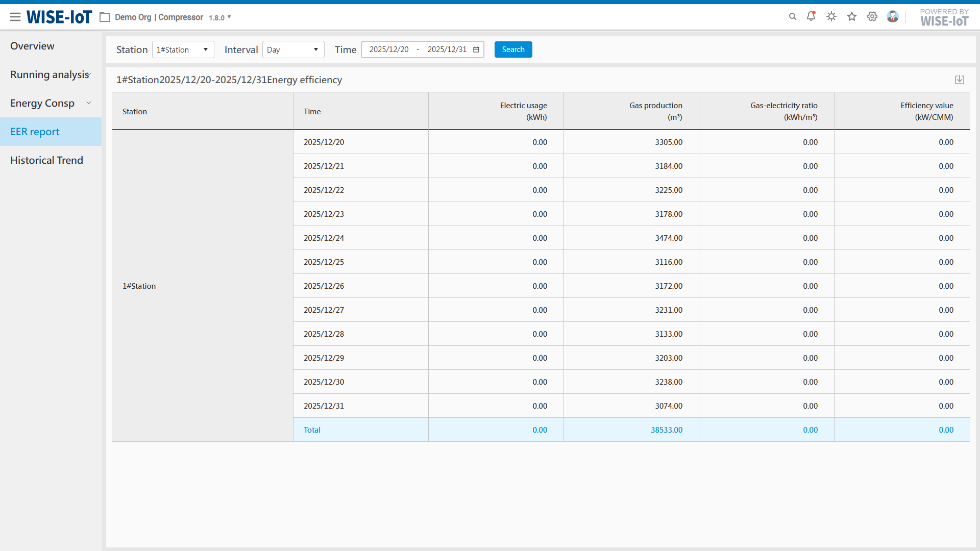
Task: Select EER report menu item
Action: pyautogui.click(x=35, y=132)
